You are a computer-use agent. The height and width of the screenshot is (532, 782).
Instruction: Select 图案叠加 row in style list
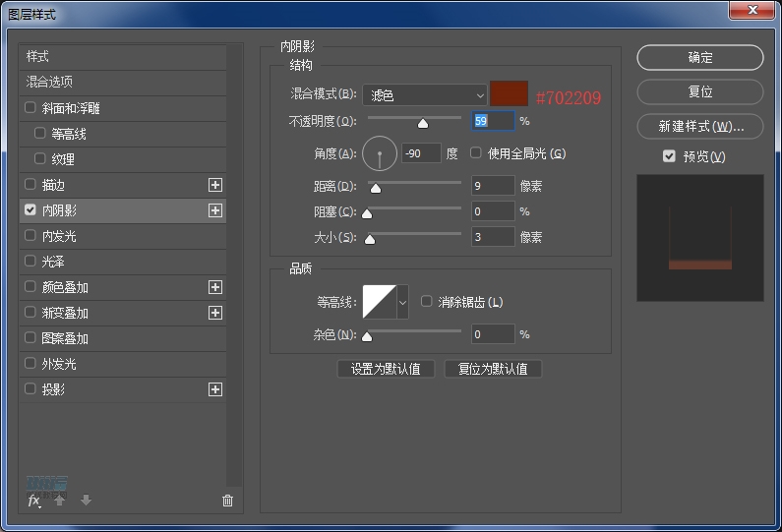click(123, 338)
